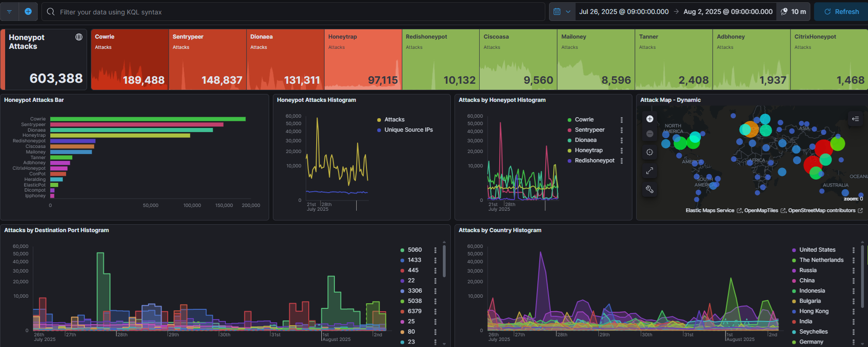Open legend options for port 80
Viewport: 868px width, 347px height.
click(x=435, y=332)
